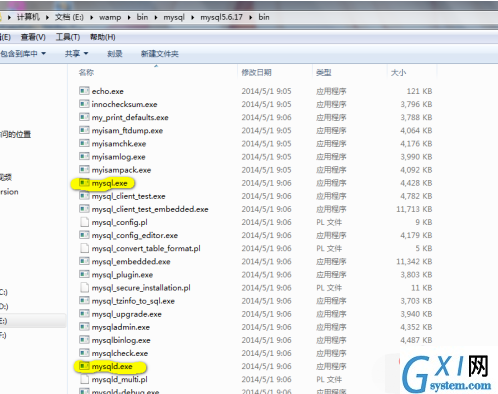Image resolution: width=498 pixels, height=394 pixels.
Task: Go to mysql5.6.17 in the address bar
Action: pos(221,17)
